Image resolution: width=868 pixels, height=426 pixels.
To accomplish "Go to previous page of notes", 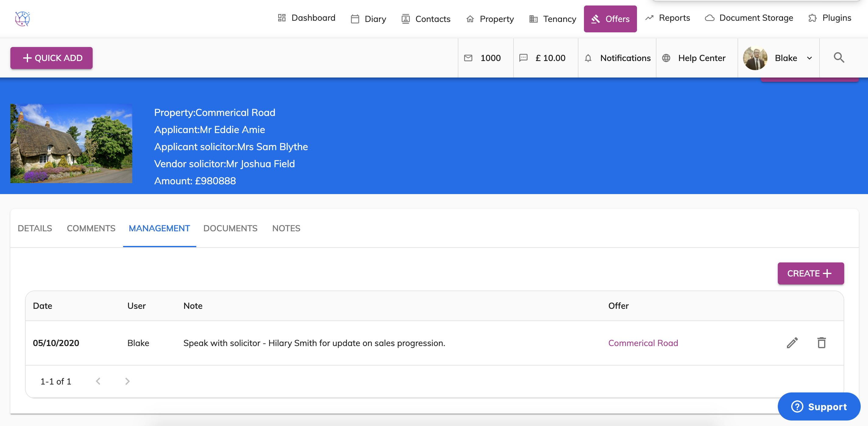I will (98, 381).
